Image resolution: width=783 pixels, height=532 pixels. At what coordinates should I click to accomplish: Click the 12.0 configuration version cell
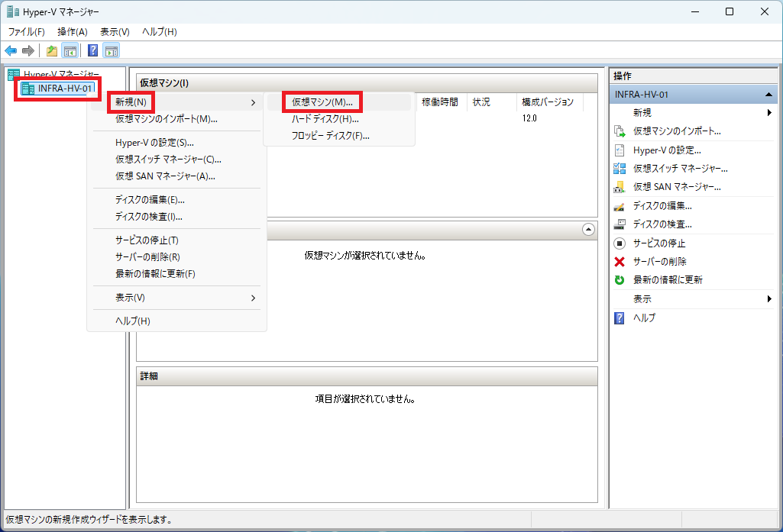click(529, 119)
